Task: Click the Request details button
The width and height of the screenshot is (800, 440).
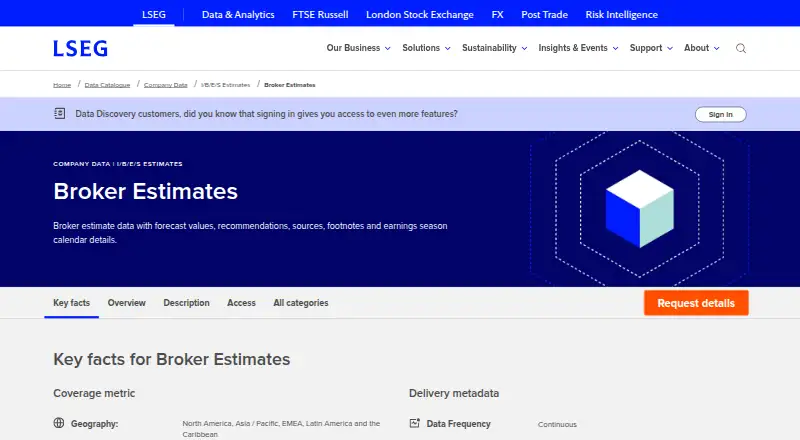Action: pyautogui.click(x=696, y=303)
